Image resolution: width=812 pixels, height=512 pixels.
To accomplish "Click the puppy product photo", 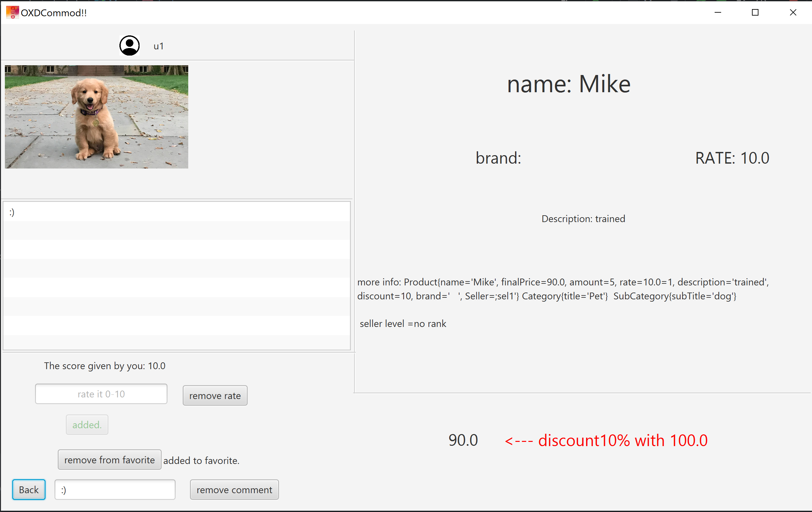I will pyautogui.click(x=96, y=117).
